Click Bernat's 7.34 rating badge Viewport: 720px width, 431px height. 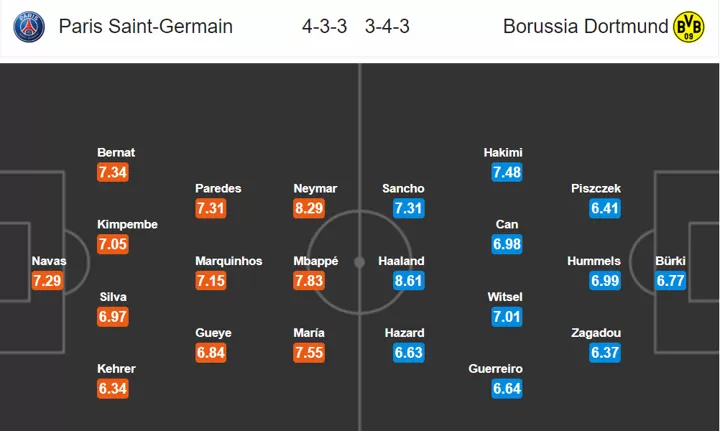(112, 173)
